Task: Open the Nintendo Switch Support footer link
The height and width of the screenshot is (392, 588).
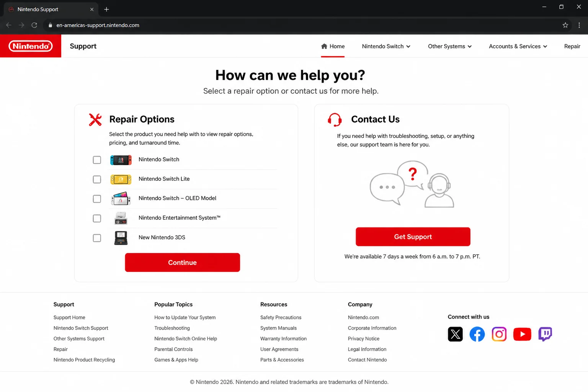Action: tap(81, 328)
